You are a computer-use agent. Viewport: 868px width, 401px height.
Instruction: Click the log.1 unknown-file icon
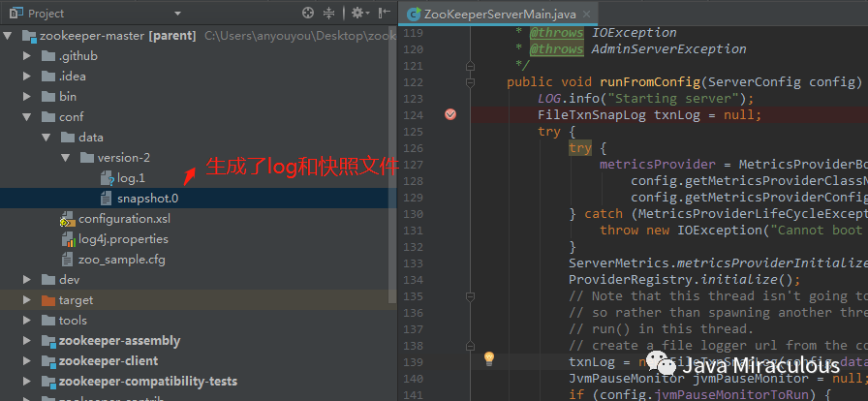point(107,178)
